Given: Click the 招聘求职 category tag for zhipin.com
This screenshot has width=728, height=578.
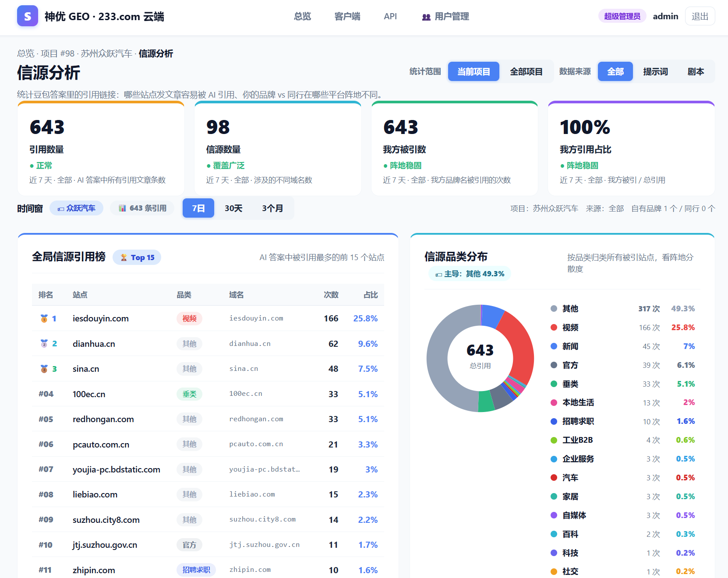Looking at the screenshot, I should [196, 570].
